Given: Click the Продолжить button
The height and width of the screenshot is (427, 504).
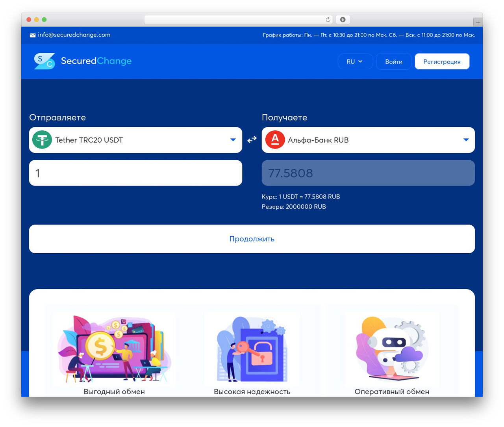Looking at the screenshot, I should [252, 239].
